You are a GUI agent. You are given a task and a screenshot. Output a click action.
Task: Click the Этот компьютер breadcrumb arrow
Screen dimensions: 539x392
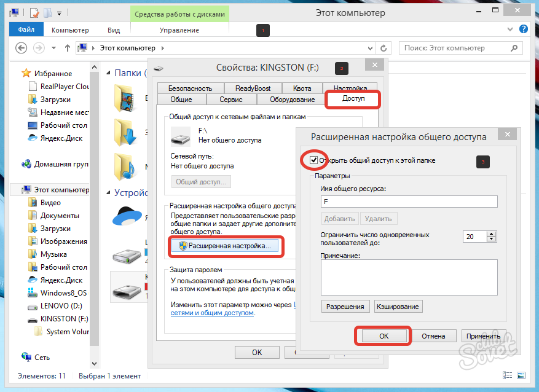(163, 48)
